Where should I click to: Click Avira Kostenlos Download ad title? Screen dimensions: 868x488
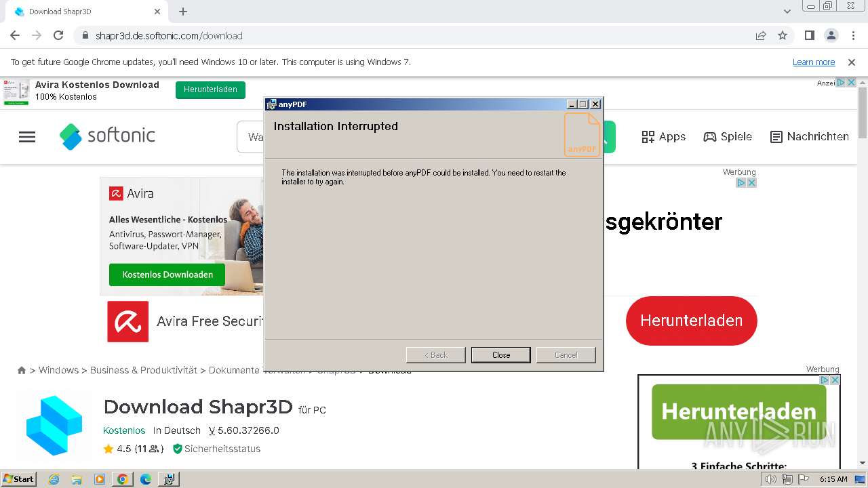click(97, 85)
